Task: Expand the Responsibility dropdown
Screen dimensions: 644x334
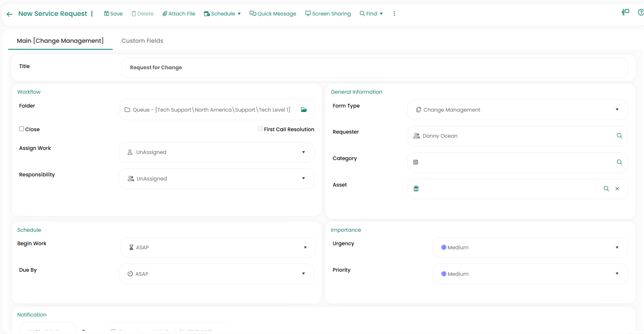Action: 216,179
